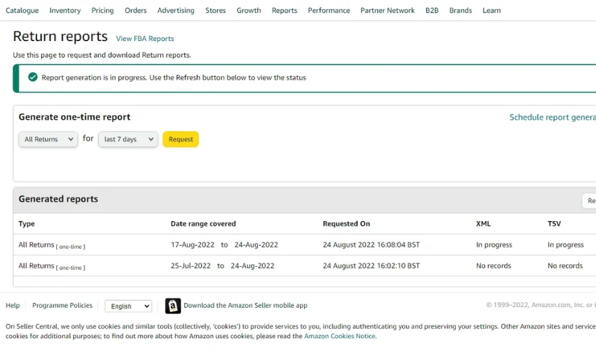Click the Requested On column header
This screenshot has width=596, height=364.
(x=346, y=224)
